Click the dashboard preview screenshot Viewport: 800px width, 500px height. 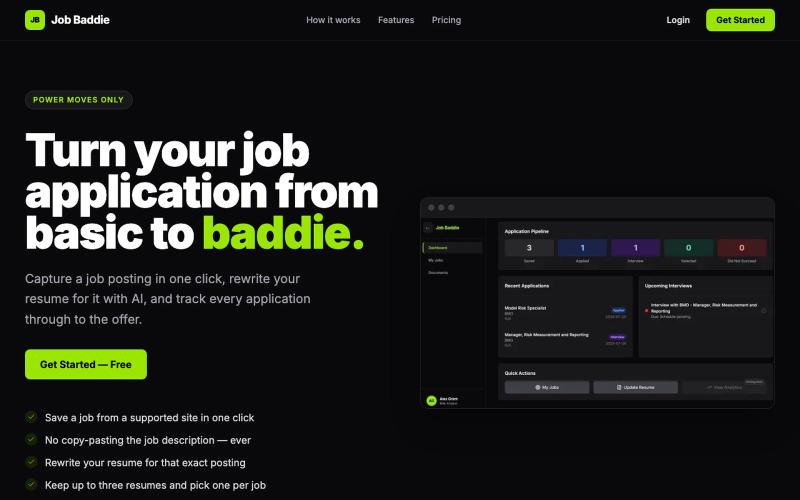click(597, 303)
